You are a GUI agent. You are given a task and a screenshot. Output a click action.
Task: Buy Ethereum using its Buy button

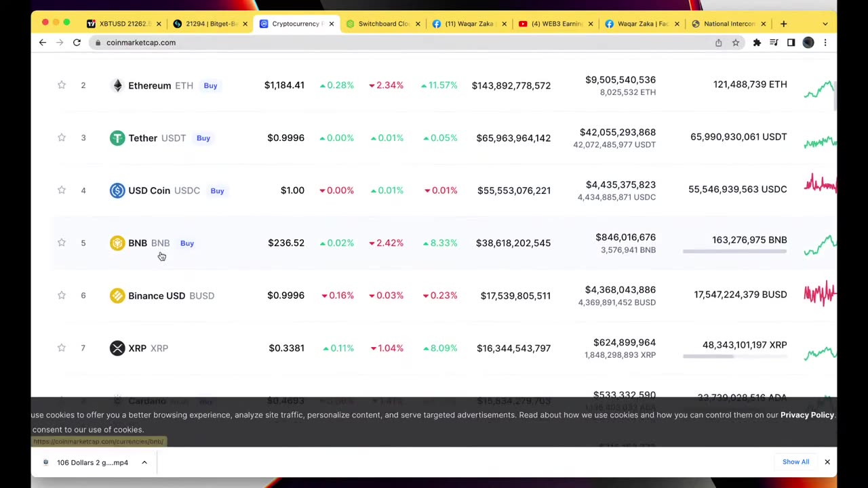(x=210, y=85)
